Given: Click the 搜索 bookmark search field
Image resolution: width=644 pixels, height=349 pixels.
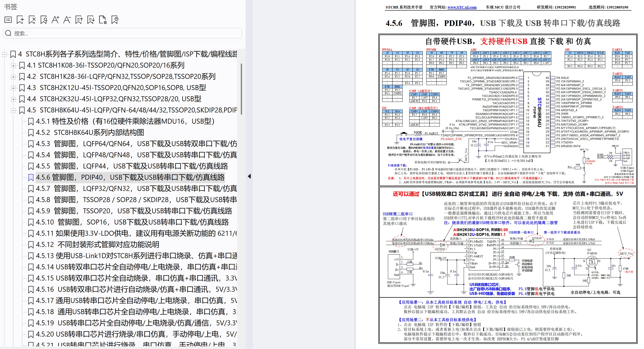Looking at the screenshot, I should coord(123,33).
